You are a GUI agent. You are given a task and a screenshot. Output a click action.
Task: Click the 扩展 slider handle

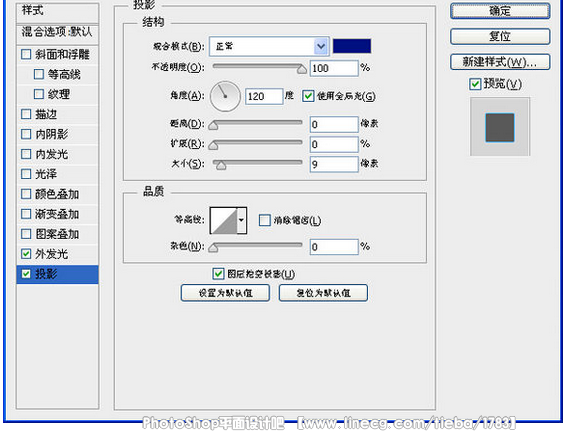(x=213, y=145)
